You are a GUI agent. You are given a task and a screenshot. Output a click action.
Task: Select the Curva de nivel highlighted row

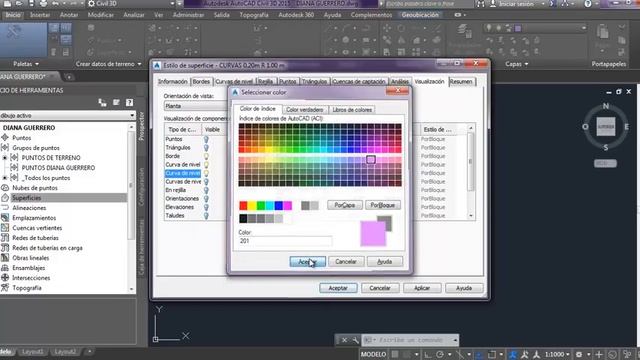click(183, 173)
